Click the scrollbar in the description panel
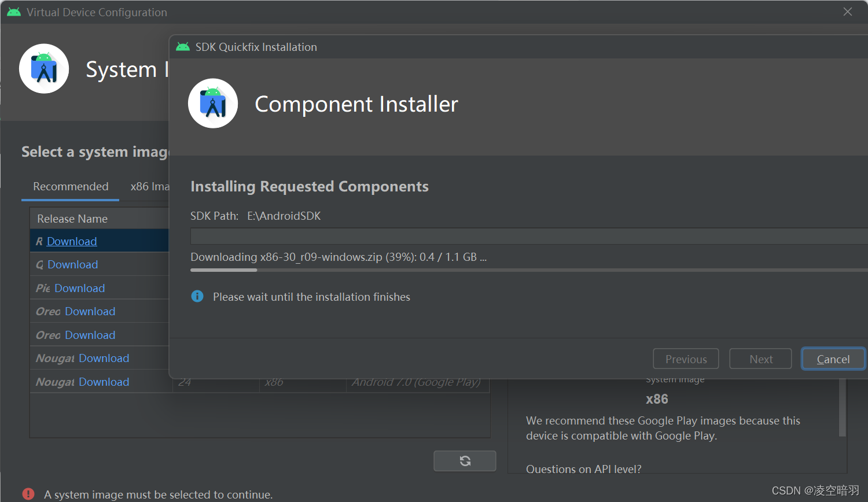Image resolution: width=868 pixels, height=502 pixels. tap(843, 408)
